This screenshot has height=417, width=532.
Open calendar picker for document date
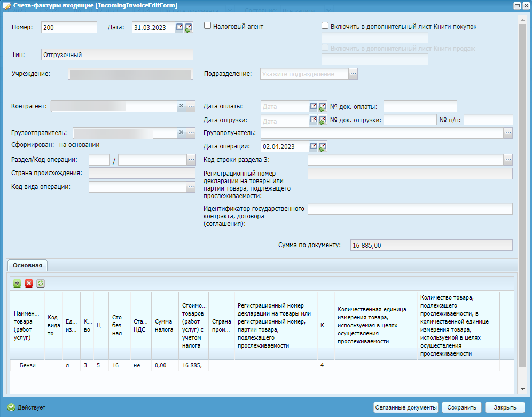pyautogui.click(x=179, y=27)
